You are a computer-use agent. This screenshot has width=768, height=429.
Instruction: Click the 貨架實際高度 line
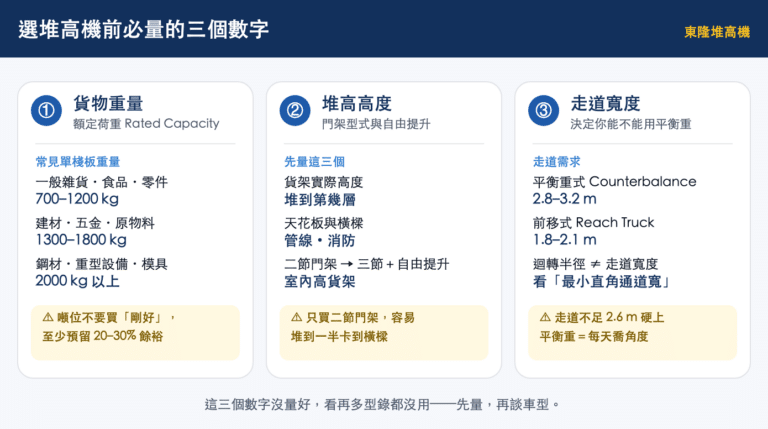[x=323, y=183]
